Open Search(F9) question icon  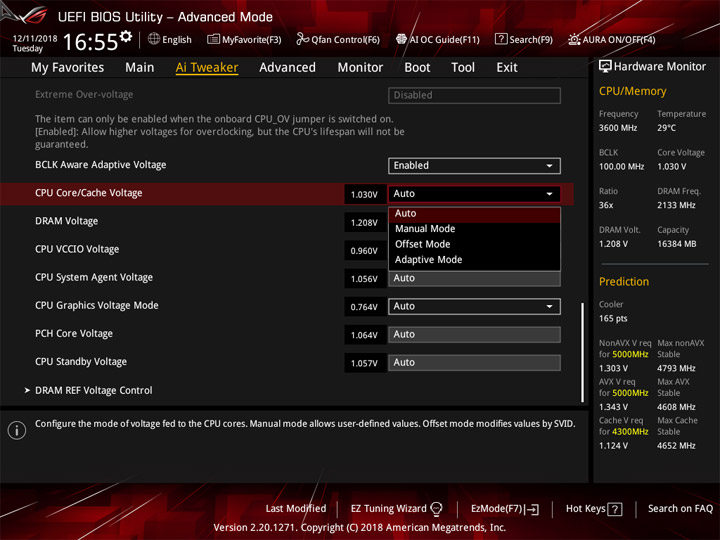(x=501, y=39)
